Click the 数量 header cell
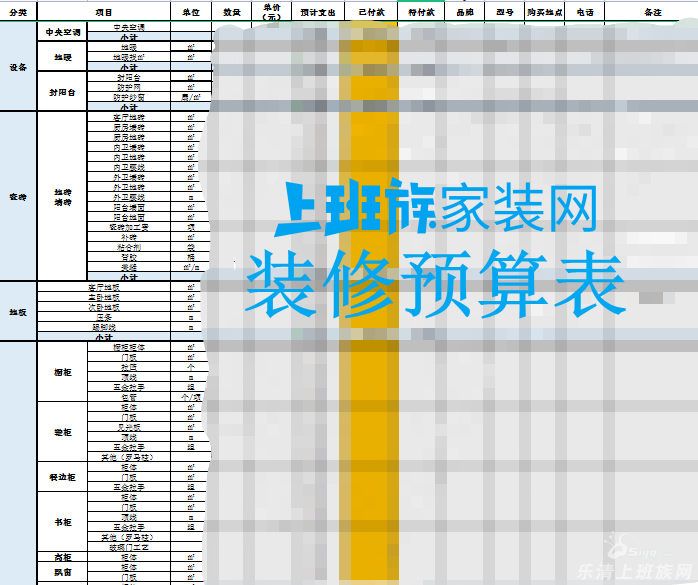 tap(231, 12)
